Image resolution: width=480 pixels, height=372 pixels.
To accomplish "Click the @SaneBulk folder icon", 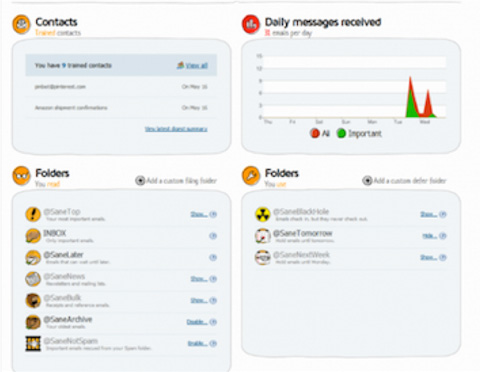I will point(33,300).
